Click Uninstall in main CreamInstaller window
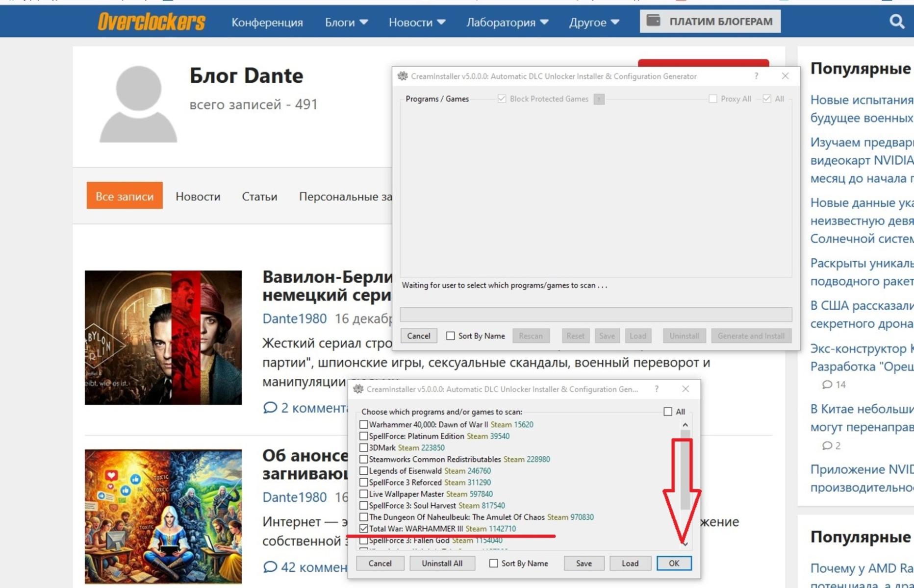Screen dimensions: 914x588 click(684, 336)
